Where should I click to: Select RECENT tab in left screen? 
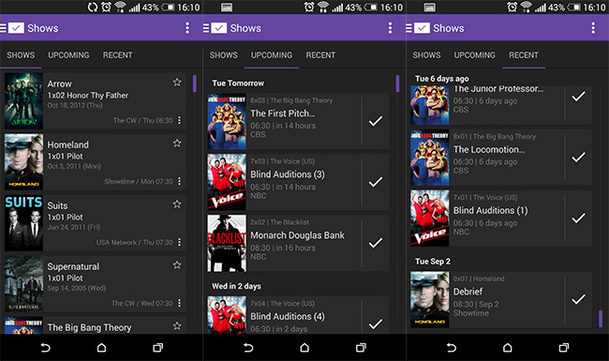coord(118,55)
